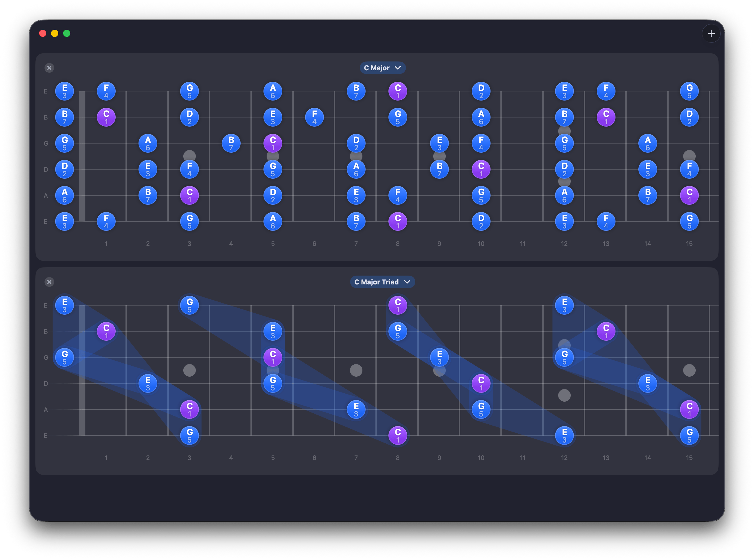Click the E note at fret 12 on low E string in scale panel
Image resolution: width=754 pixels, height=560 pixels.
coord(564,221)
